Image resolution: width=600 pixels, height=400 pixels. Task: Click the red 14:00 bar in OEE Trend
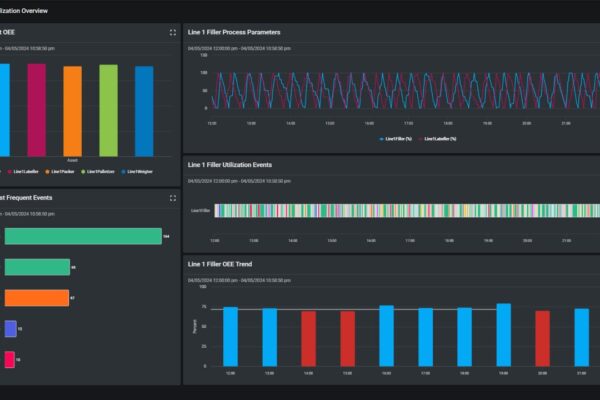[x=308, y=337]
